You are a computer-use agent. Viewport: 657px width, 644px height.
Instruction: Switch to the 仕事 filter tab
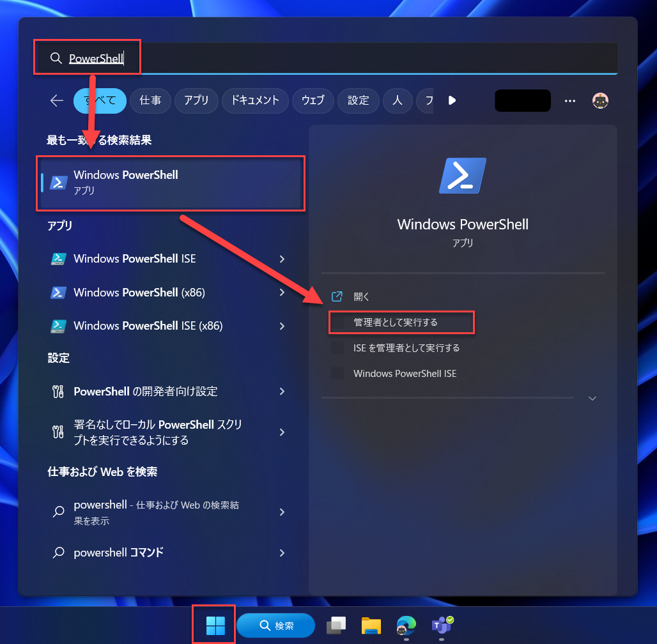pos(150,100)
